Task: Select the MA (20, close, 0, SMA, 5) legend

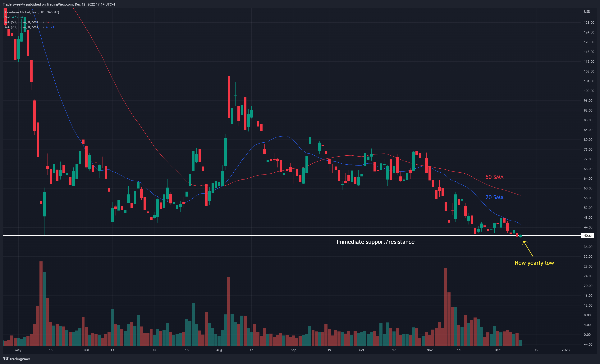Action: pos(24,27)
